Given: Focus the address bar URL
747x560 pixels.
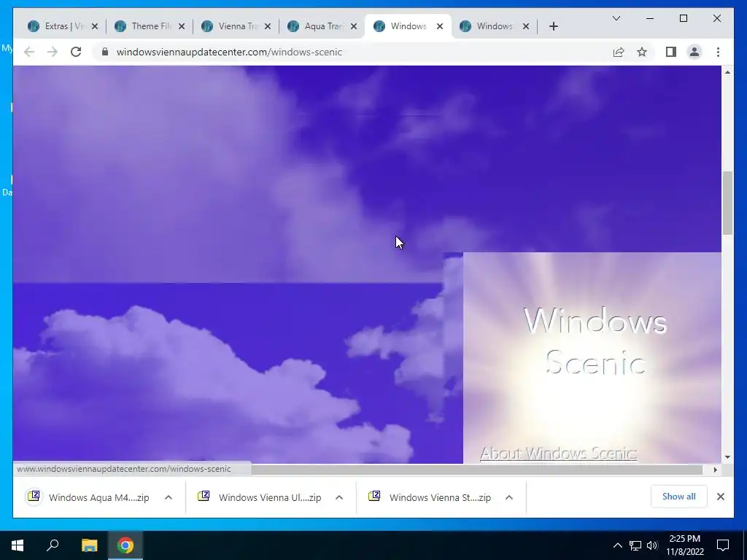Looking at the screenshot, I should (229, 52).
